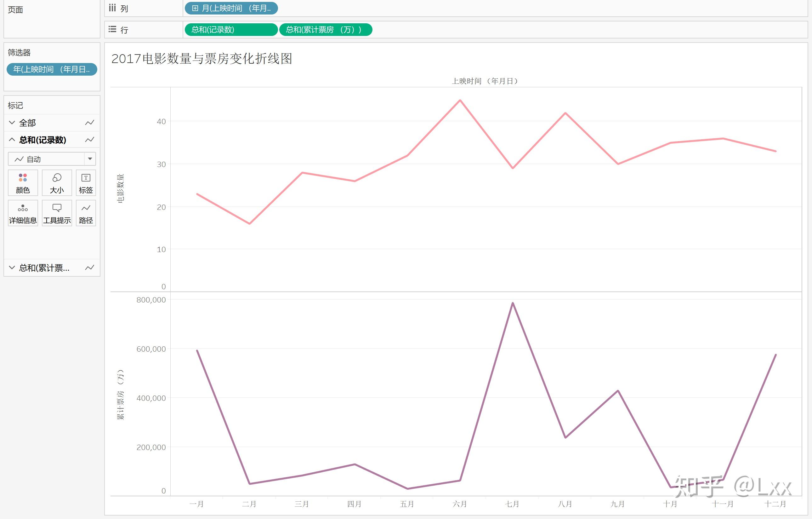812x519 pixels.
Task: Click the pink line low point at 二月
Action: [250, 223]
